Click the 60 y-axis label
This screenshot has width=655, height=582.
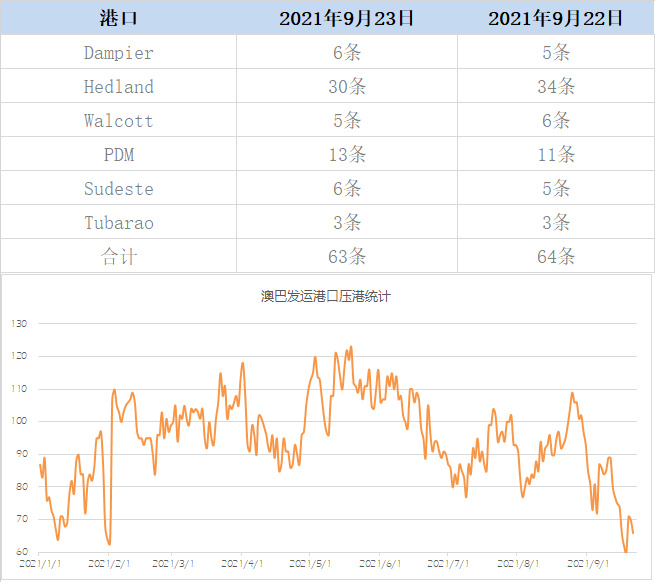pyautogui.click(x=22, y=552)
